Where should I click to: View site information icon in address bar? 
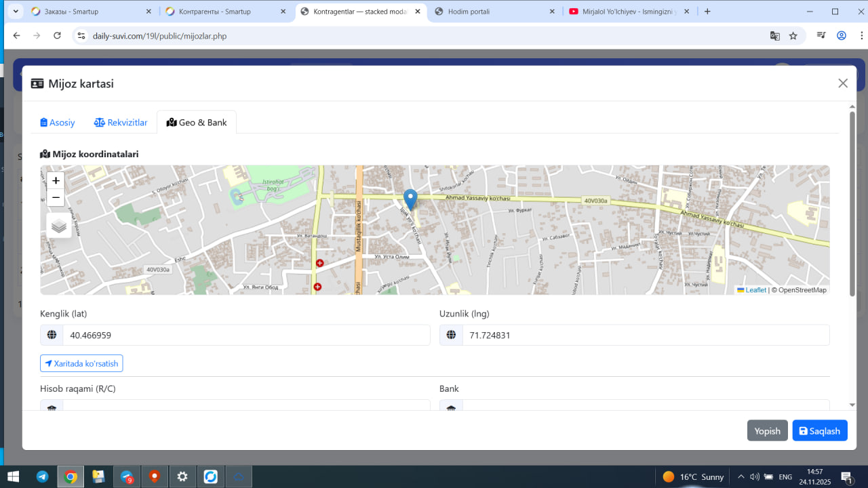[81, 36]
